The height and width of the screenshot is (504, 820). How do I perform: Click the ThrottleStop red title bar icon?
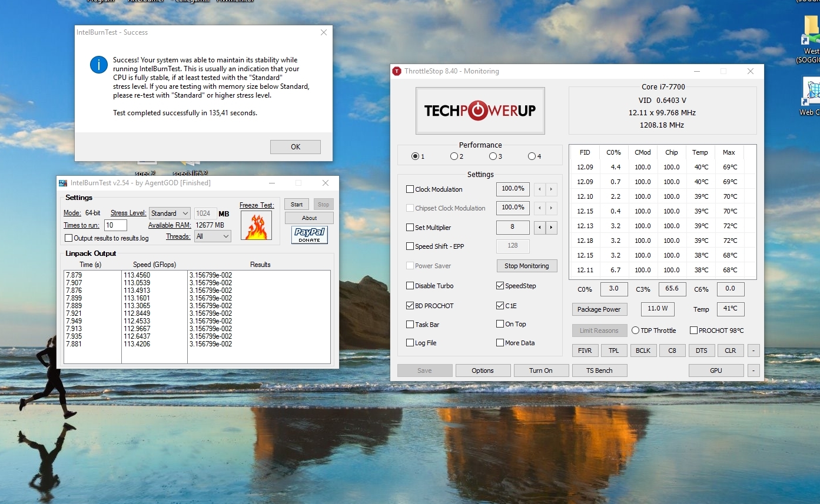[x=396, y=71]
